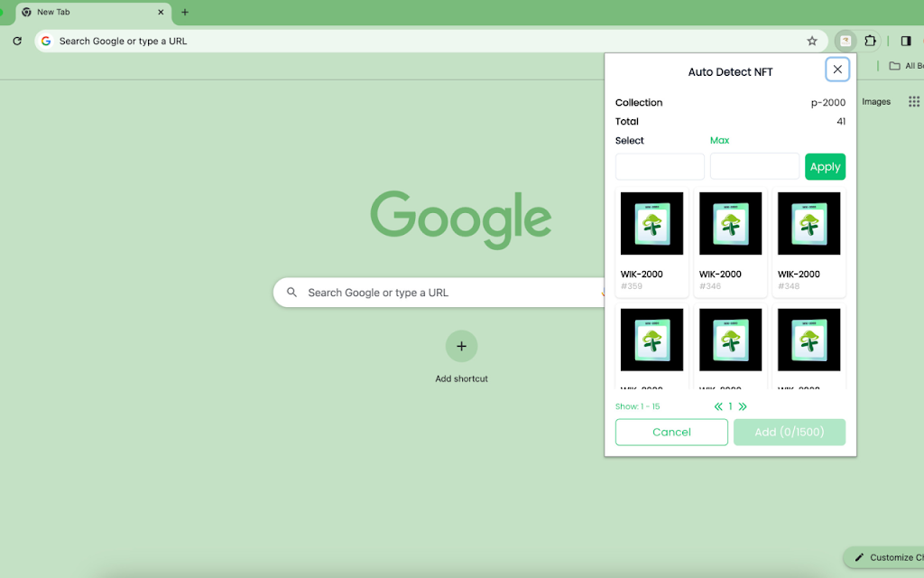Click the Google G icon in address bar
This screenshot has width=924, height=578.
(x=46, y=41)
